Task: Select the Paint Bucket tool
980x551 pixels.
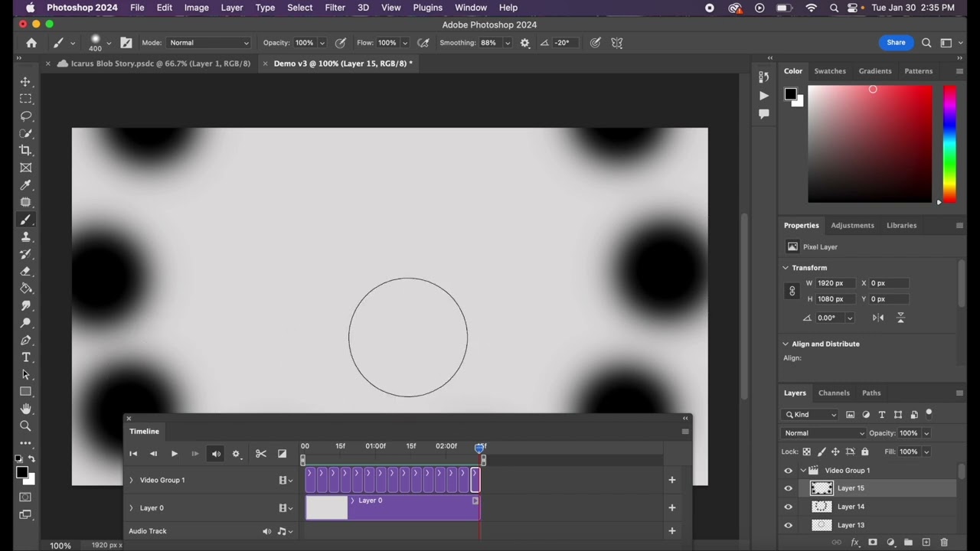Action: [x=26, y=289]
